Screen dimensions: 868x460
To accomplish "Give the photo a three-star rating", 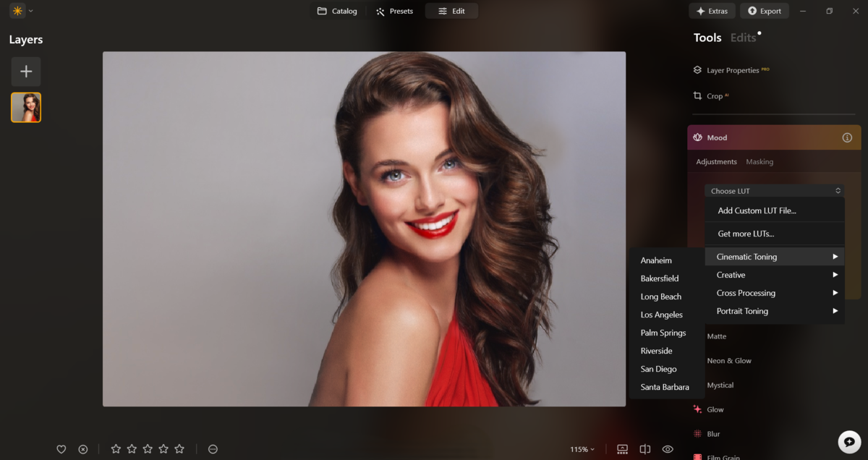I will point(147,448).
